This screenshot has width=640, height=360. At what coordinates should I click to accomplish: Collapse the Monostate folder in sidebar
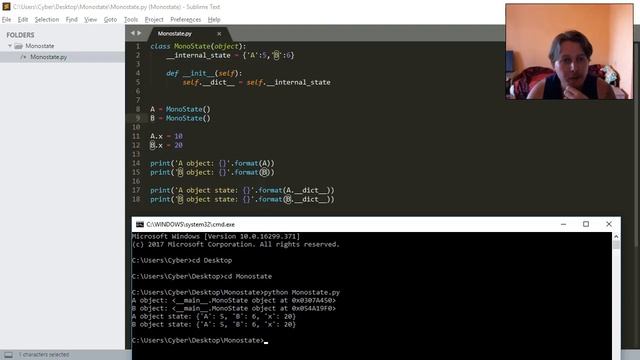10,46
